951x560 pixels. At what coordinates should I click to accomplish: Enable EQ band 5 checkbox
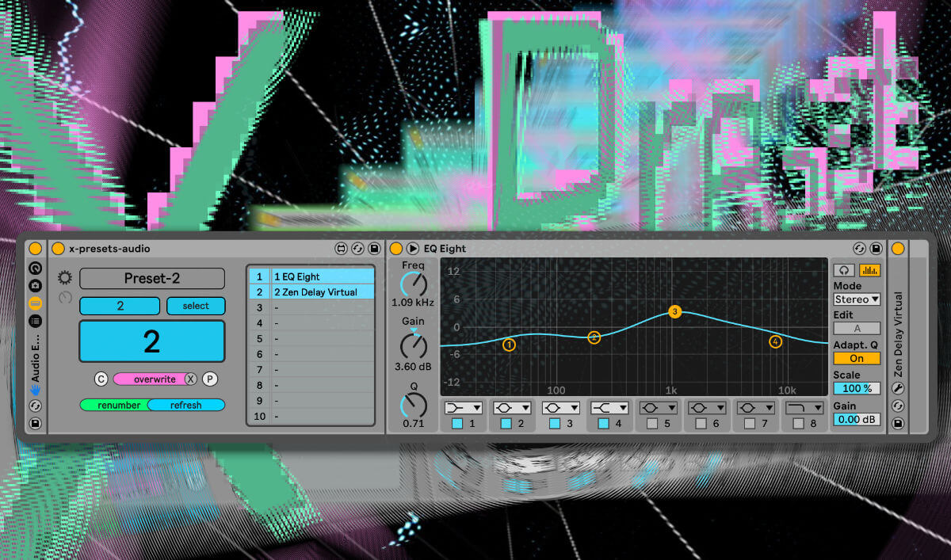651,424
